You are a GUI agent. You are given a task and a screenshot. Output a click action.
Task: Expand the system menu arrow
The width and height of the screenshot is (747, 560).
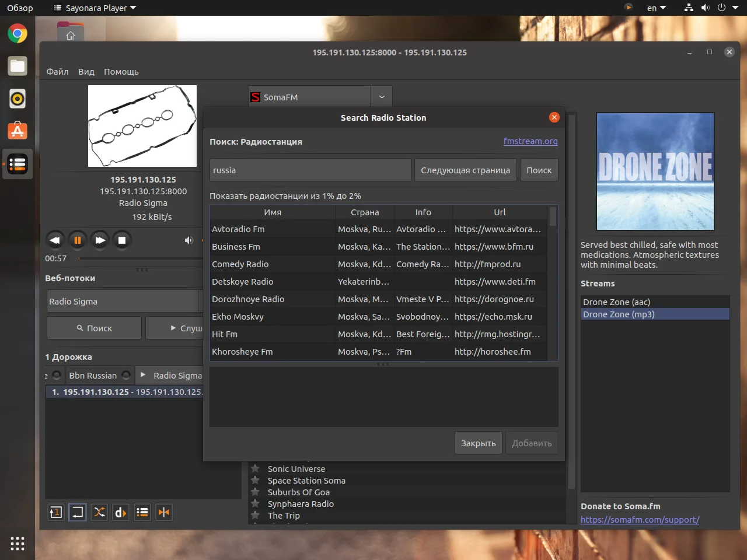coord(736,8)
